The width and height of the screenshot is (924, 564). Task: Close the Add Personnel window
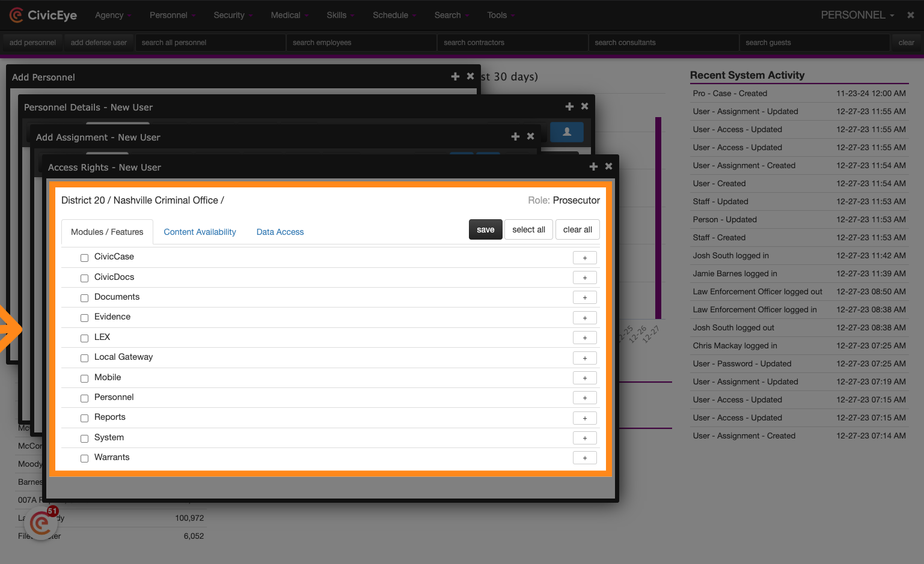pyautogui.click(x=470, y=76)
